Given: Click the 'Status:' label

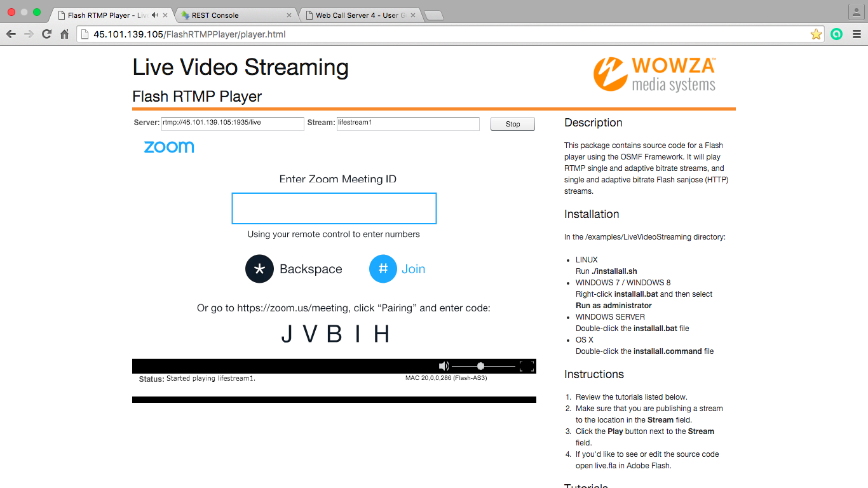Looking at the screenshot, I should pyautogui.click(x=151, y=379).
